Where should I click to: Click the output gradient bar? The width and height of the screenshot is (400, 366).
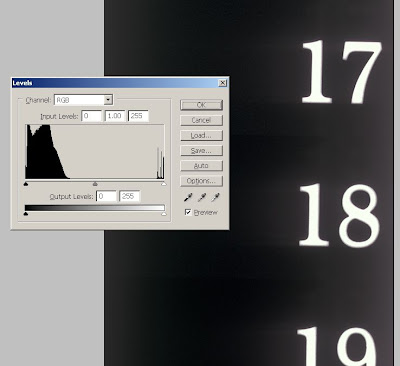pyautogui.click(x=95, y=208)
